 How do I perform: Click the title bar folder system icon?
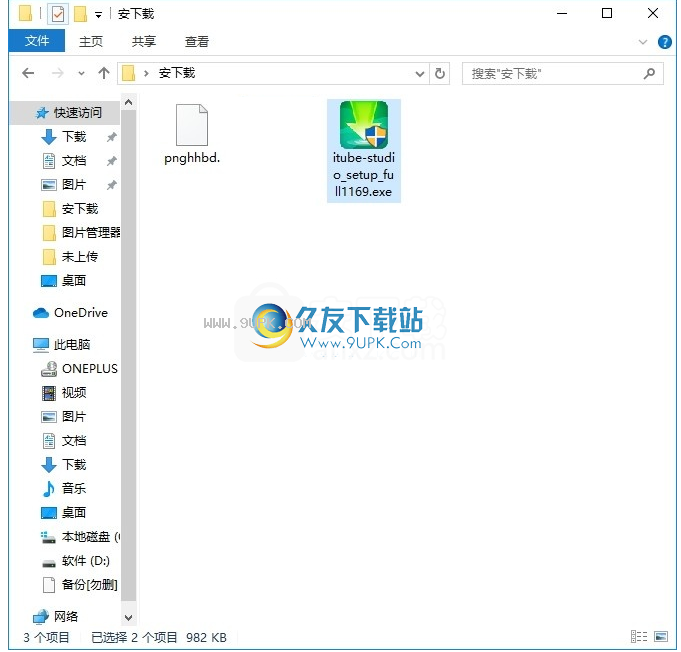point(25,13)
